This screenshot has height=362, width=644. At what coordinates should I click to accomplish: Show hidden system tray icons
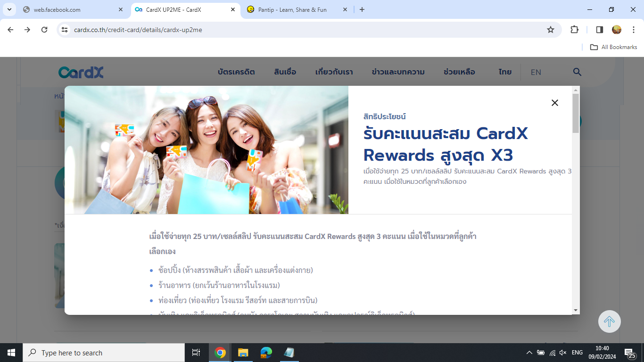click(x=529, y=353)
